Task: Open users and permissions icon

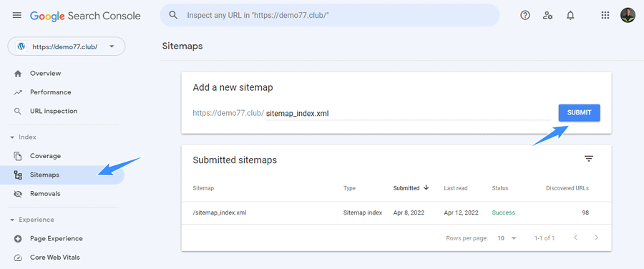Action: pos(547,16)
